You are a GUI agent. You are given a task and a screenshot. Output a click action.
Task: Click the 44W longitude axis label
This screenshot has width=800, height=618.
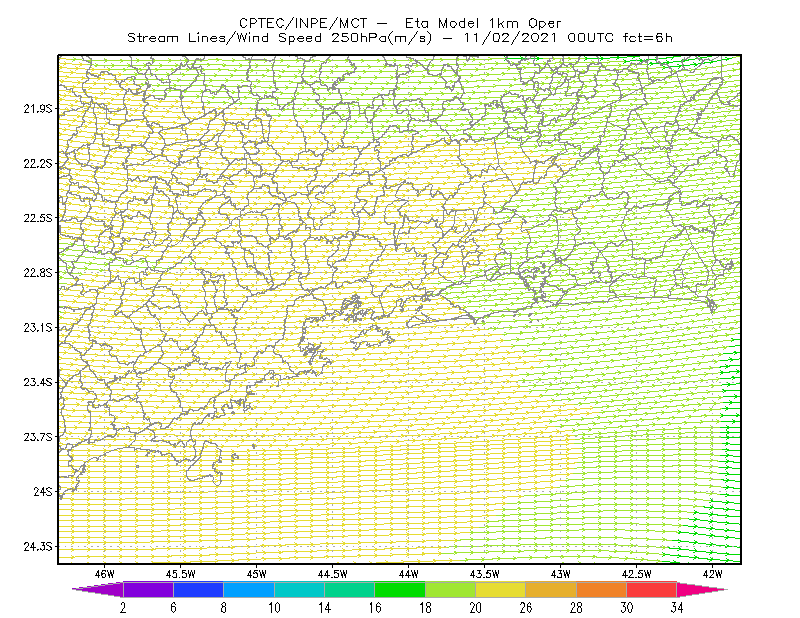409,574
